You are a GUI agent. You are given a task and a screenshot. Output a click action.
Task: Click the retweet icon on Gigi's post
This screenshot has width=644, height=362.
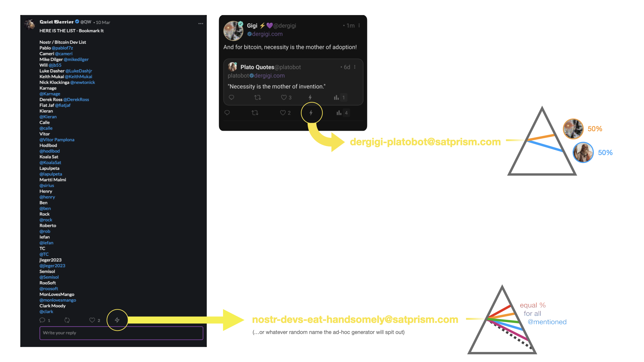[255, 113]
